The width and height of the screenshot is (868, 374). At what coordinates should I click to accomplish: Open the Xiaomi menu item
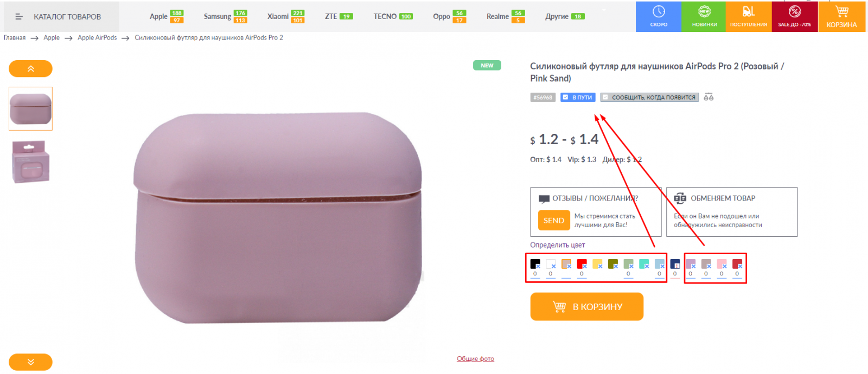278,17
